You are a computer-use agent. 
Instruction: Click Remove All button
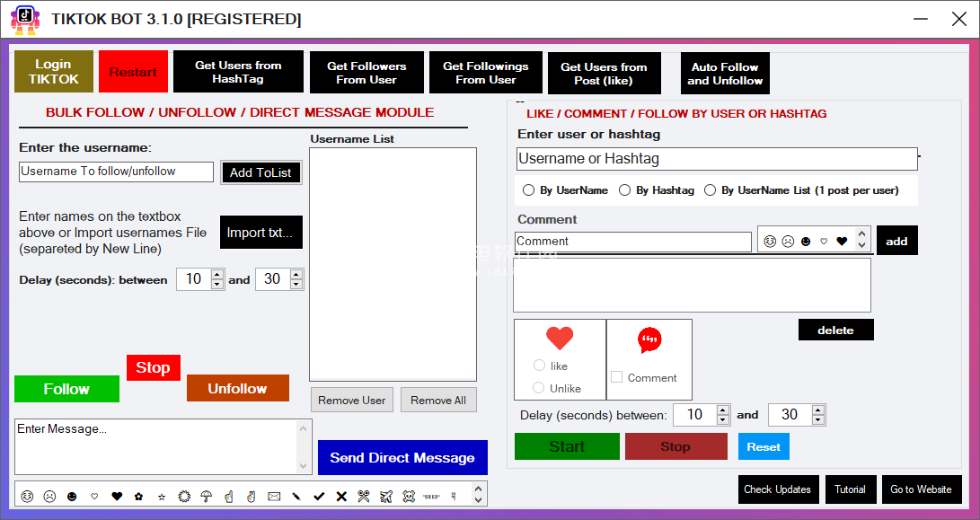pyautogui.click(x=438, y=400)
